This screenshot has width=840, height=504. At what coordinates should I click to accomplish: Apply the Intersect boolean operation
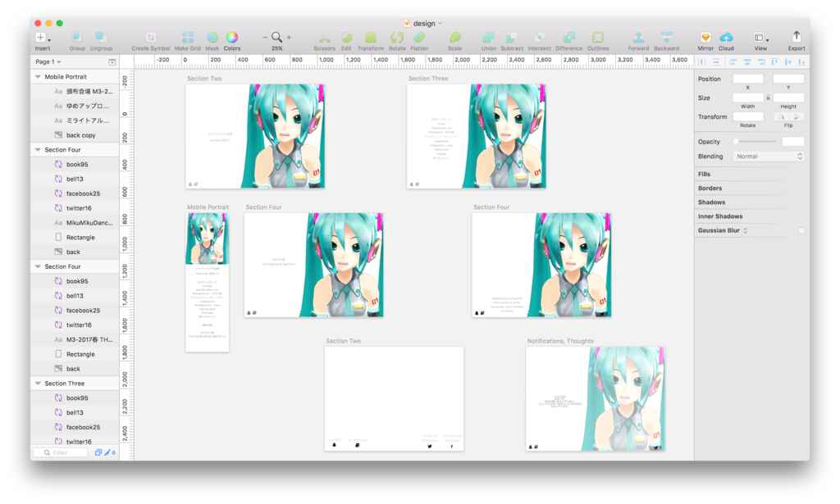pyautogui.click(x=539, y=37)
